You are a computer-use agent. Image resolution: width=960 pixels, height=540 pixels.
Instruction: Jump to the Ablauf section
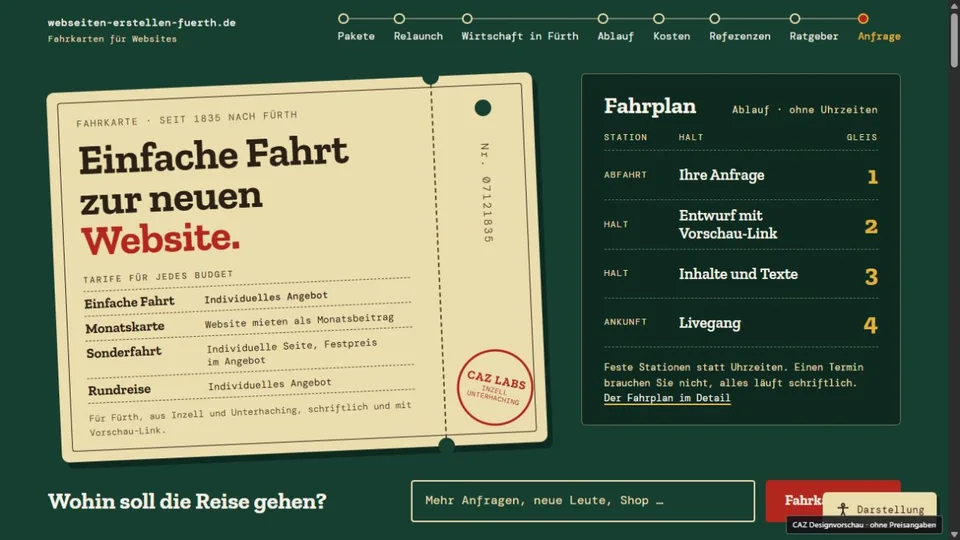point(615,36)
